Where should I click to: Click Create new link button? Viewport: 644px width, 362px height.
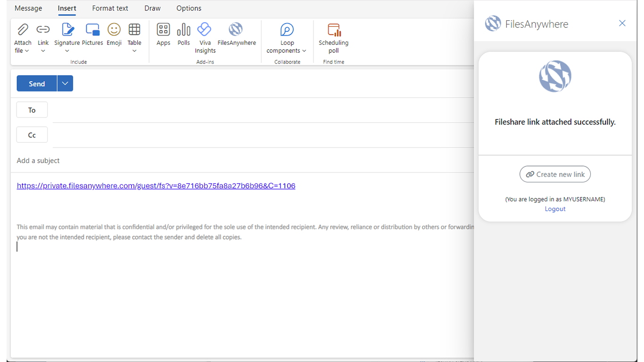(x=555, y=174)
